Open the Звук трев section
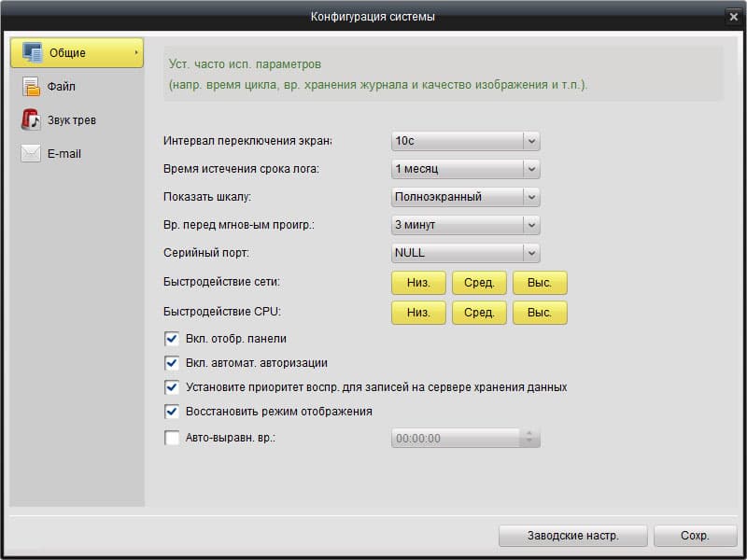The height and width of the screenshot is (560, 747). [77, 120]
